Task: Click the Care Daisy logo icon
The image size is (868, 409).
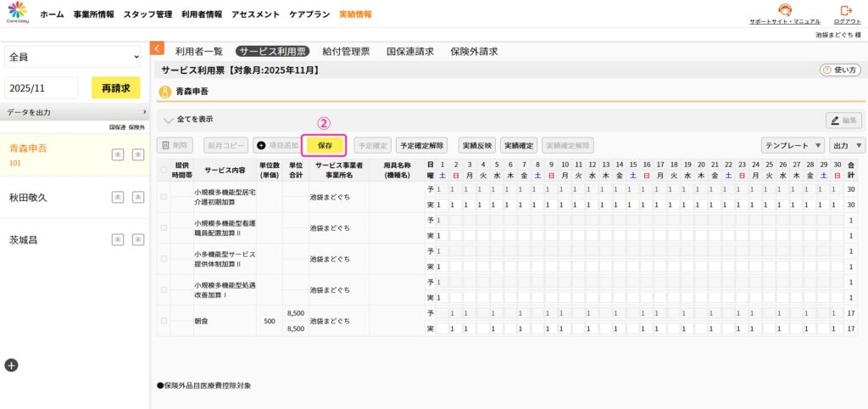Action: click(x=17, y=11)
